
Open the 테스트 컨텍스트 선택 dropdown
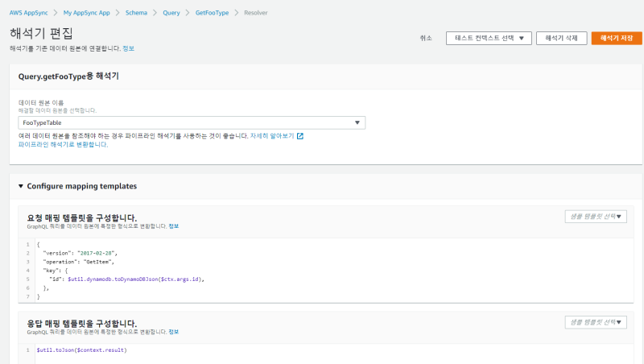(489, 38)
